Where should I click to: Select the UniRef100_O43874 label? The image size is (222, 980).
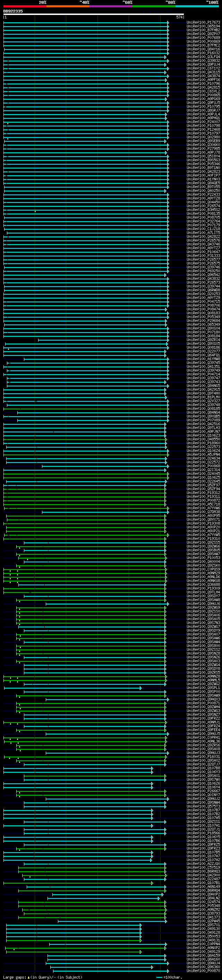coord(203,76)
